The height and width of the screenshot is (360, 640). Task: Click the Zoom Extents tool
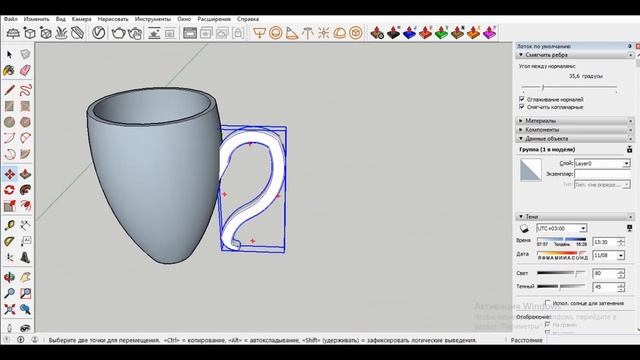coord(9,309)
